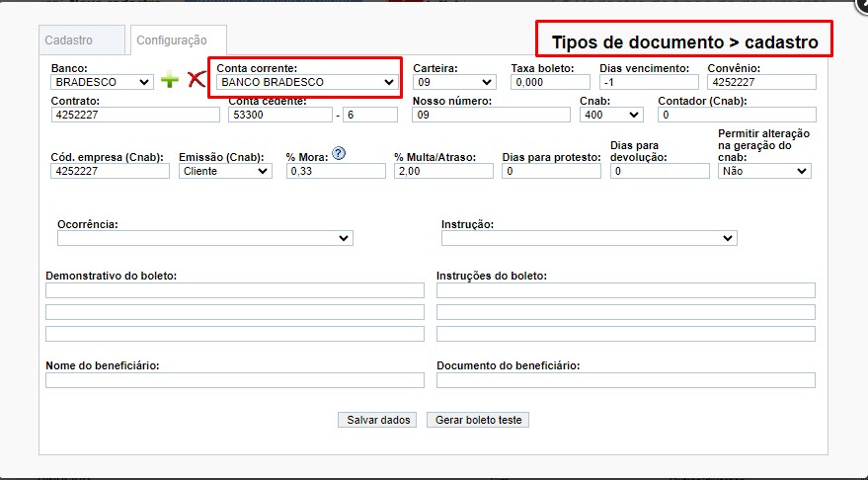Image resolution: width=868 pixels, height=480 pixels.
Task: Expand the Emissão (Cnab) dropdown
Action: [x=225, y=171]
